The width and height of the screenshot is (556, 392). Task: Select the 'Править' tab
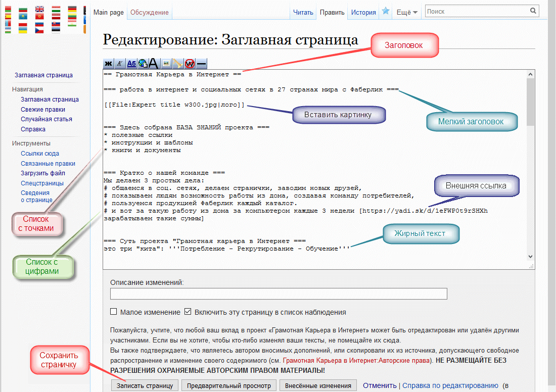click(332, 13)
